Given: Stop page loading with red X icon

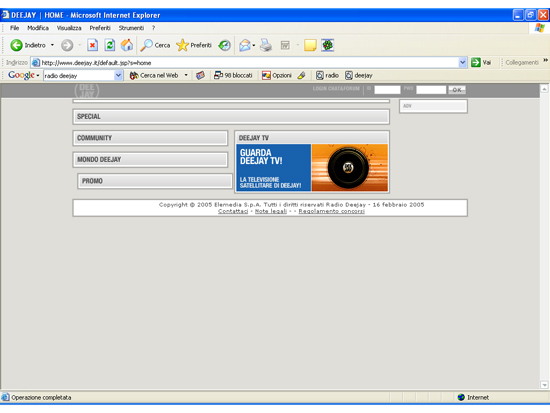Looking at the screenshot, I should point(92,45).
